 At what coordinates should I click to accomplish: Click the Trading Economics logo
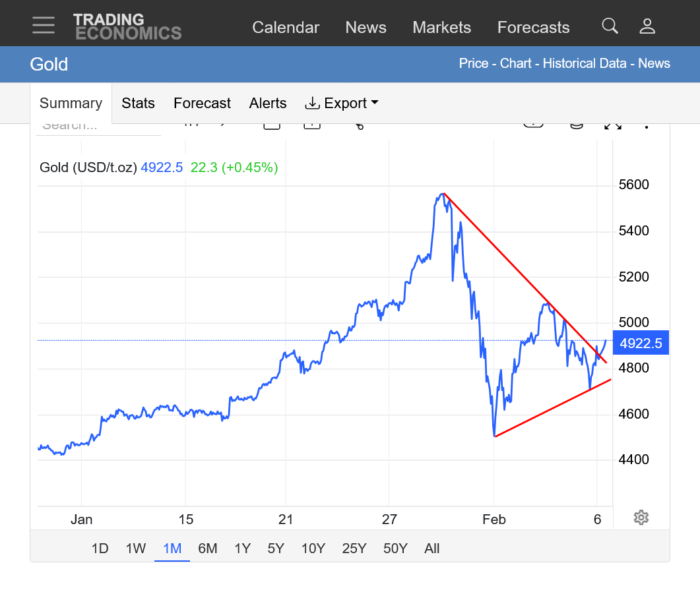127,26
